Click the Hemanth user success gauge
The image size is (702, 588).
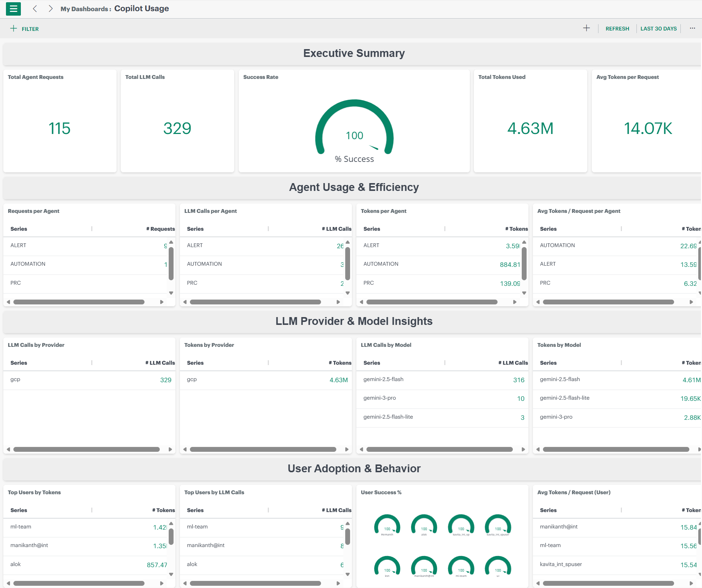(387, 525)
